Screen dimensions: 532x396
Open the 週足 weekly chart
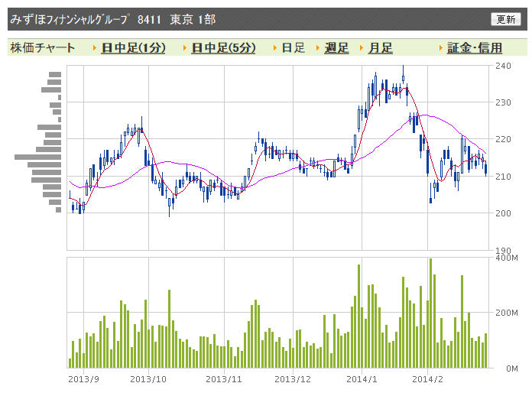336,48
